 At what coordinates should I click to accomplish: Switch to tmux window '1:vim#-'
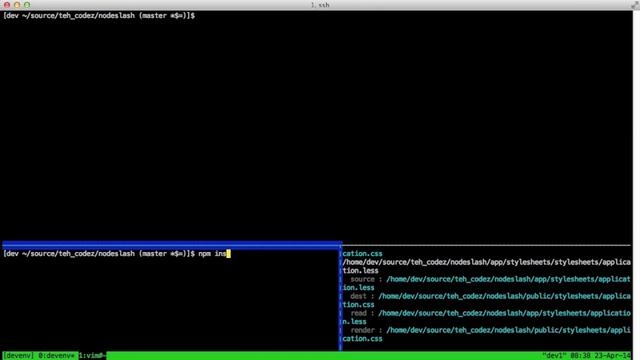pos(92,356)
